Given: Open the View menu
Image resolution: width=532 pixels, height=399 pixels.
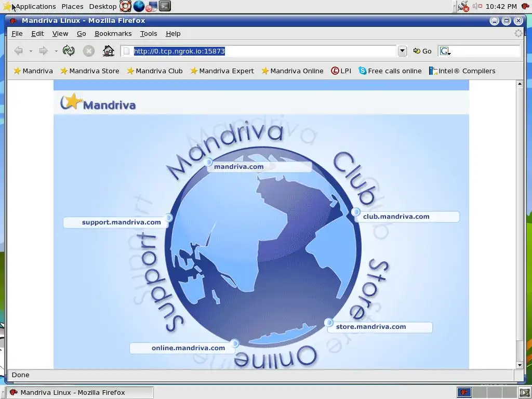Looking at the screenshot, I should tap(60, 34).
